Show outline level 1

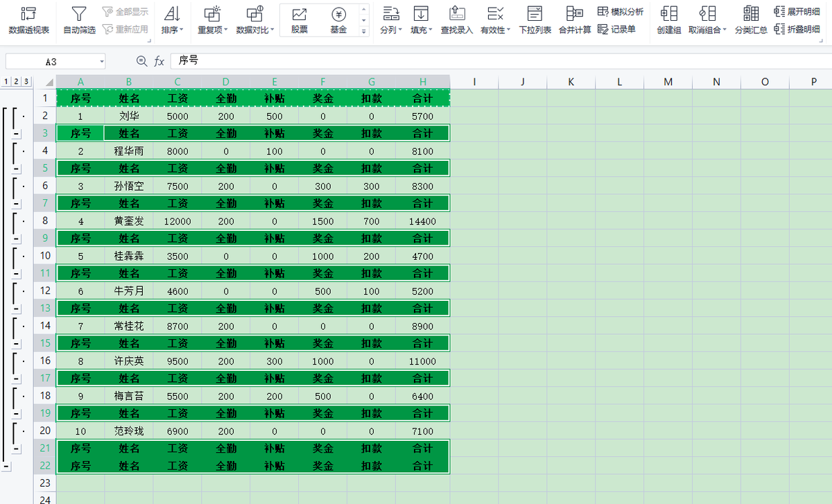tap(6, 82)
